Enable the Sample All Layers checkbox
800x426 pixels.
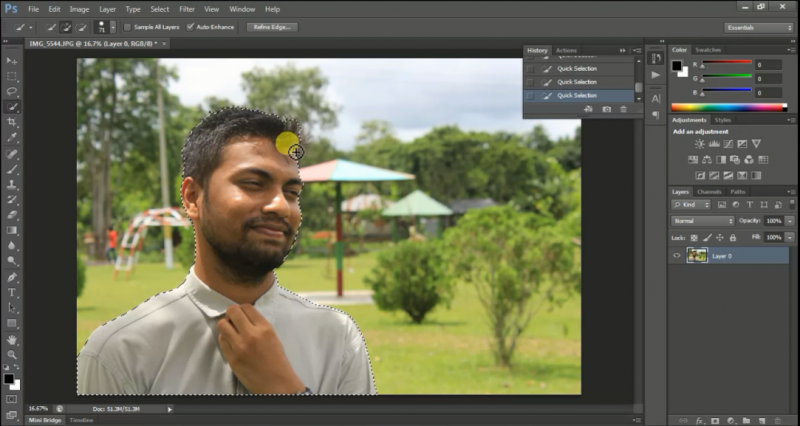(127, 27)
